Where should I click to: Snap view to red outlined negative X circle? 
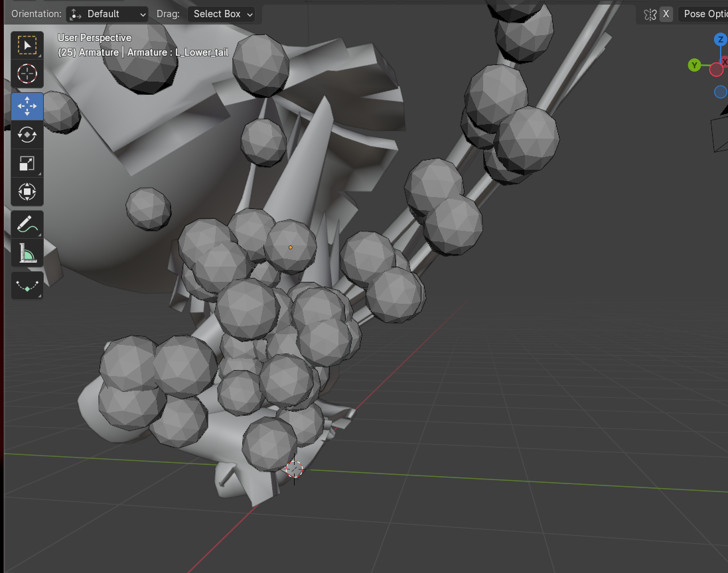coord(716,70)
